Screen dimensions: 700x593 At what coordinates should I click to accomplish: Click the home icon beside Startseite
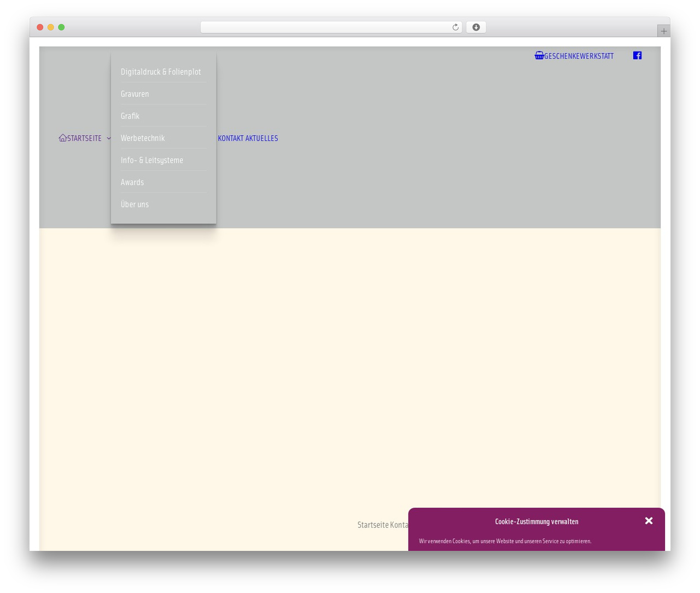tap(63, 138)
